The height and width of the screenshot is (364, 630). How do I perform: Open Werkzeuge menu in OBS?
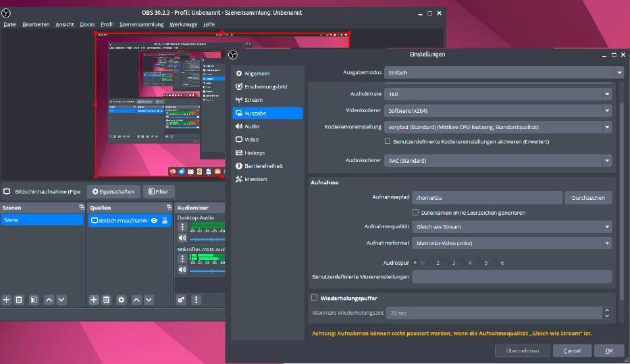(x=183, y=24)
